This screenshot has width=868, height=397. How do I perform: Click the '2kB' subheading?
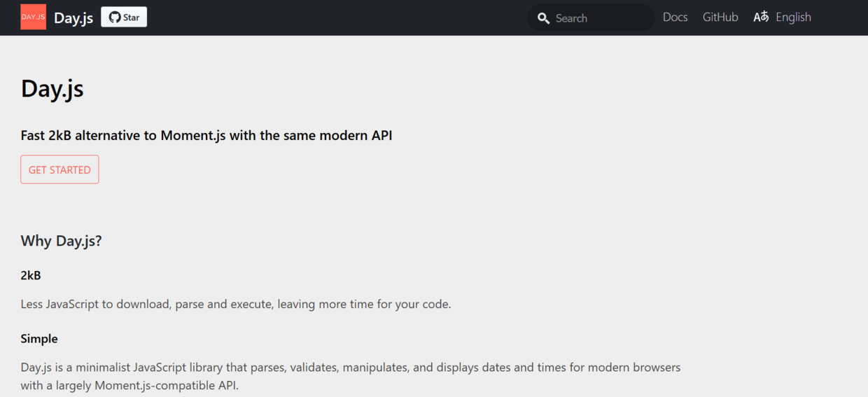coord(31,275)
